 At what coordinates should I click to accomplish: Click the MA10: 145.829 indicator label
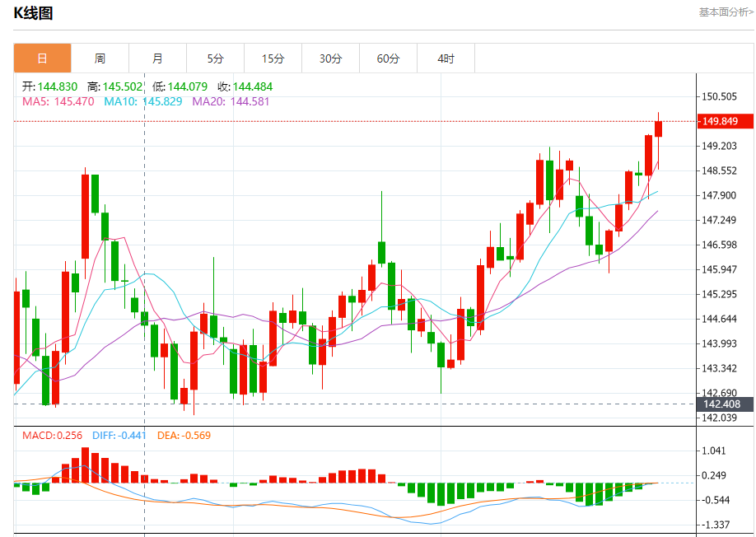coord(143,101)
